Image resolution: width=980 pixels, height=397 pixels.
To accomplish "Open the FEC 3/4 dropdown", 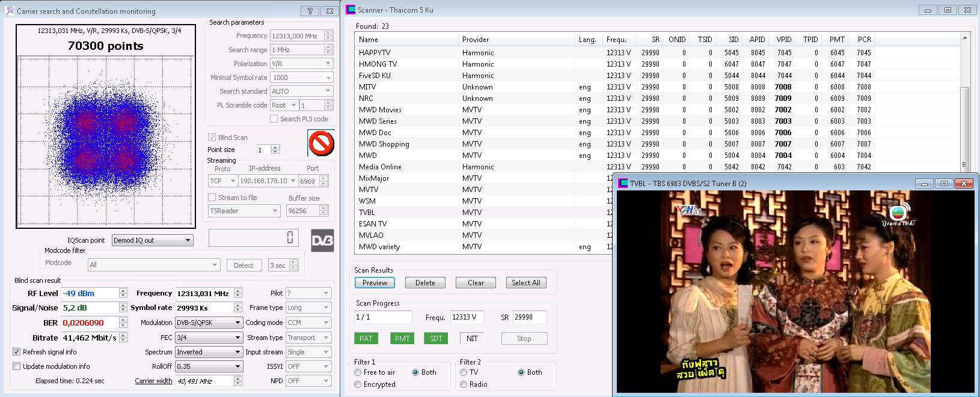I will 209,338.
